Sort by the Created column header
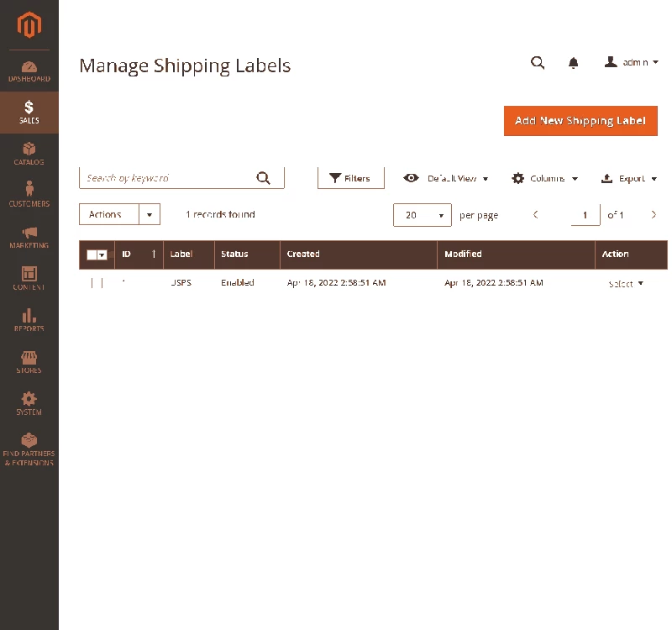This screenshot has width=672, height=630. pyautogui.click(x=359, y=255)
